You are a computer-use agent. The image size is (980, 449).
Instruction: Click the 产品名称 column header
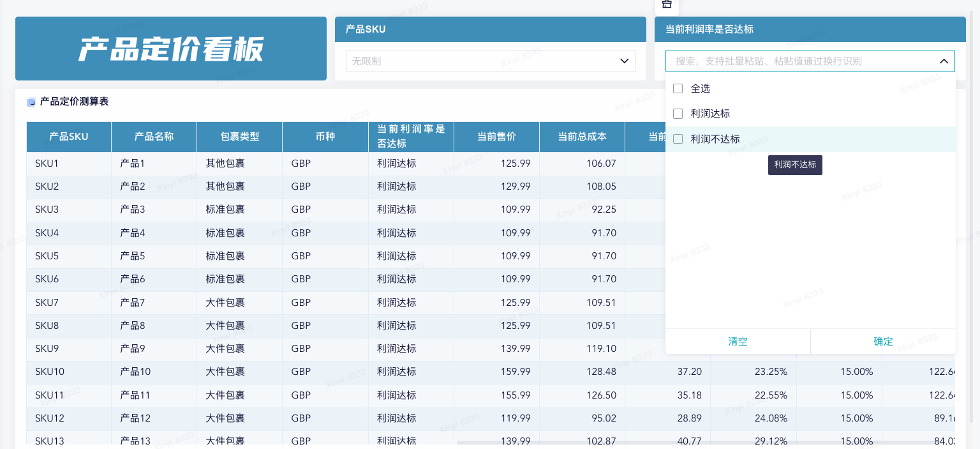(x=154, y=137)
